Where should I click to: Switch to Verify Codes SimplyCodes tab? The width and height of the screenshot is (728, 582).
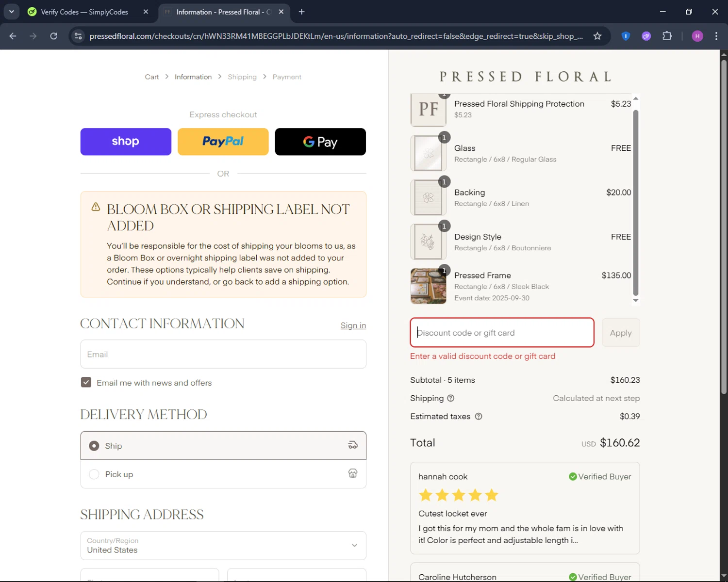84,12
